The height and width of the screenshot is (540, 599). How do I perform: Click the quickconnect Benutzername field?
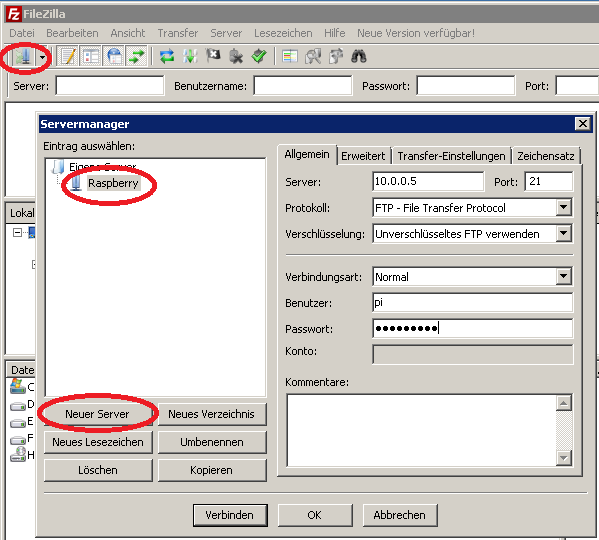303,86
